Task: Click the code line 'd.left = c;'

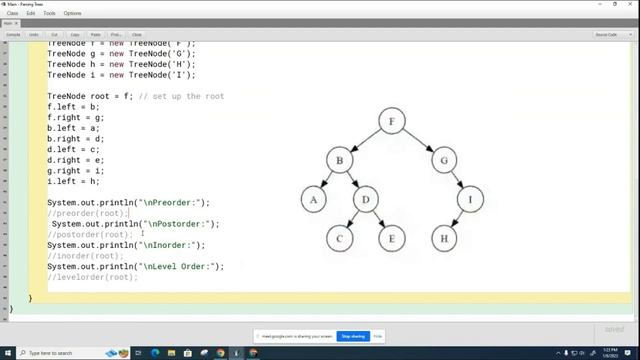Action: coord(73,149)
